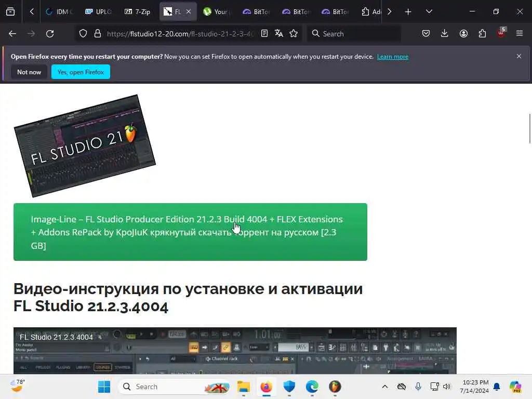
Task: Select the Firefox taskbar icon
Action: 267,387
